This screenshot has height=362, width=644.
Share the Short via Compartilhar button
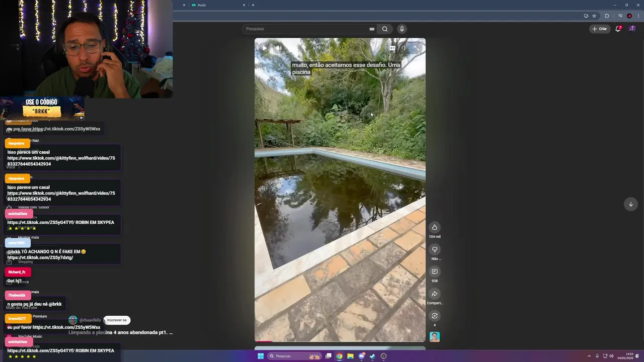[x=435, y=294]
